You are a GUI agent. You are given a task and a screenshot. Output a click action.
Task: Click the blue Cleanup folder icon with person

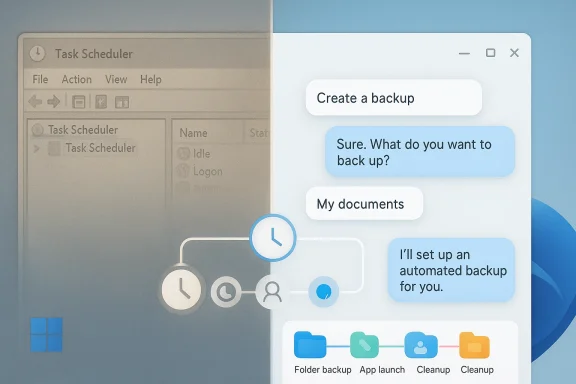click(421, 345)
